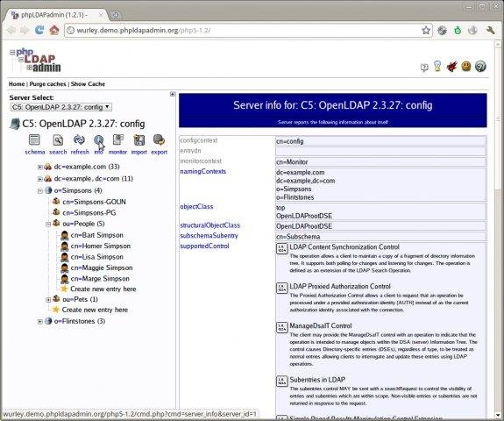Viewport: 504px width, 421px height.
Task: Go to browser home page
Action: pos(54,30)
